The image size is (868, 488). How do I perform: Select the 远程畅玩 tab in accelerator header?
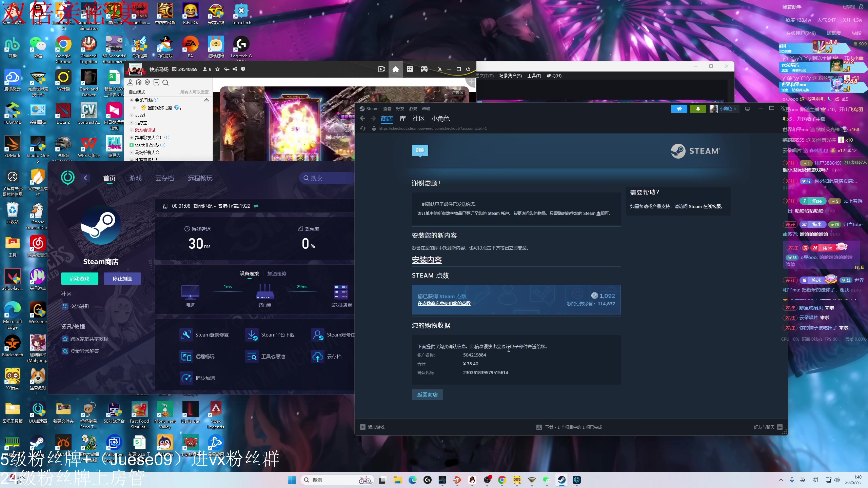200,178
